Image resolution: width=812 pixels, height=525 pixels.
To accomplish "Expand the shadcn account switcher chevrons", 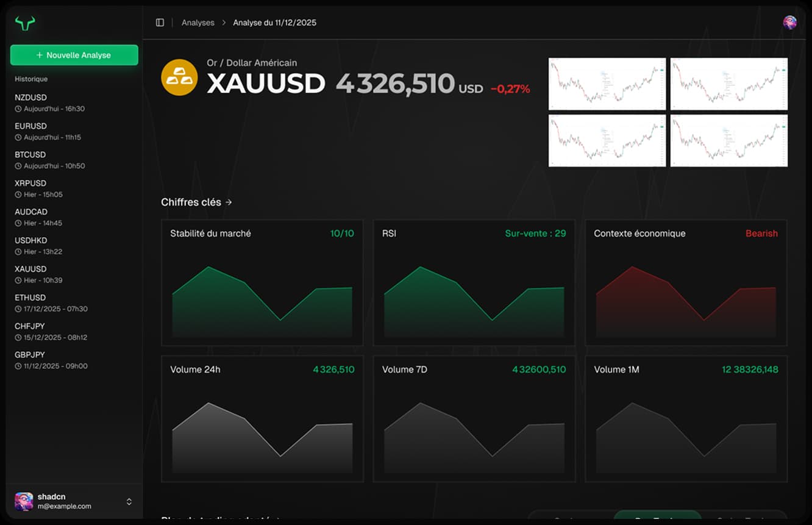I will (x=129, y=501).
